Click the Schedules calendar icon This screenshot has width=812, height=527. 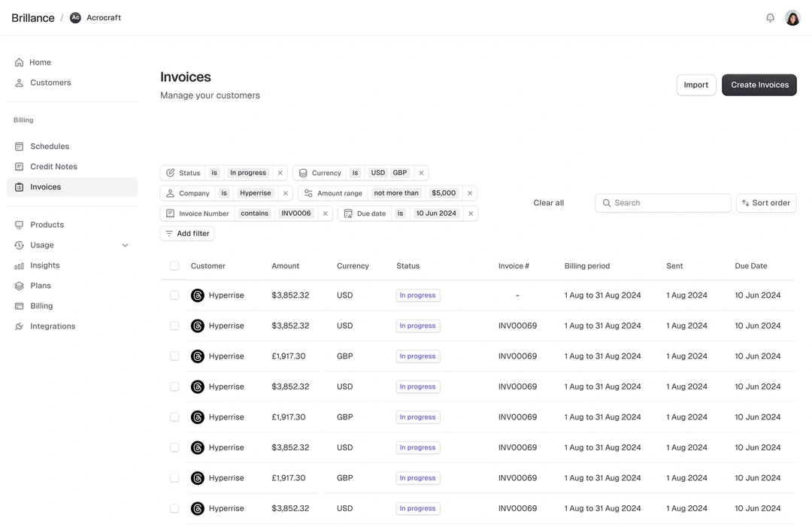coord(19,147)
